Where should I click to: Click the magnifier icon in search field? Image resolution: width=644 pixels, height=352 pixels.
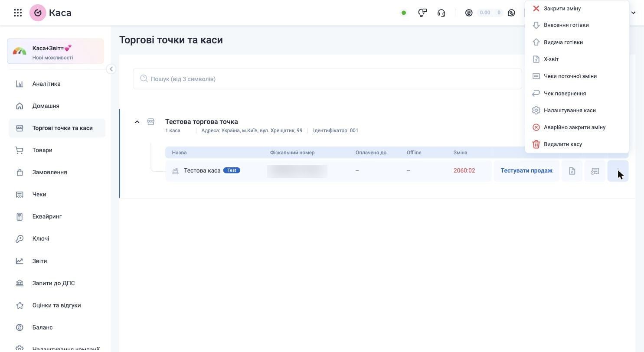coord(144,78)
